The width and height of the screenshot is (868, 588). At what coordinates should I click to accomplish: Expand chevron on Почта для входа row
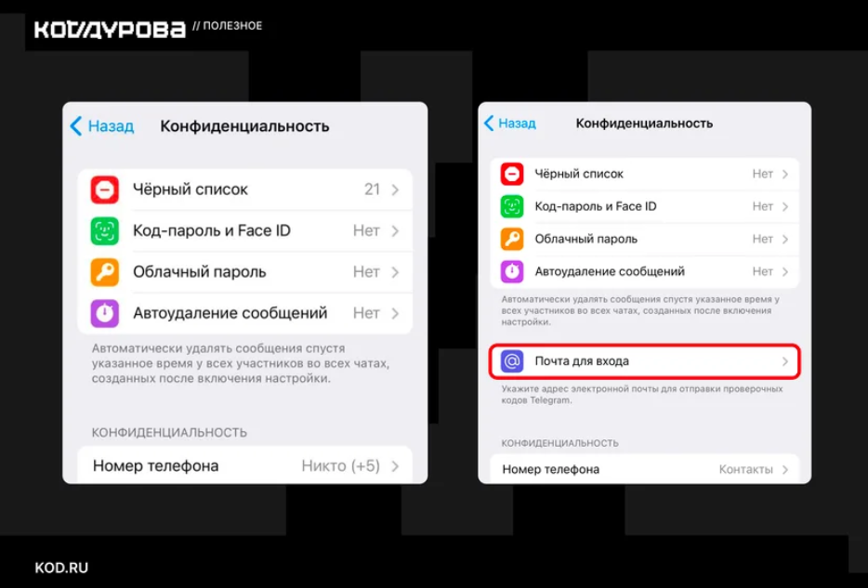785,361
